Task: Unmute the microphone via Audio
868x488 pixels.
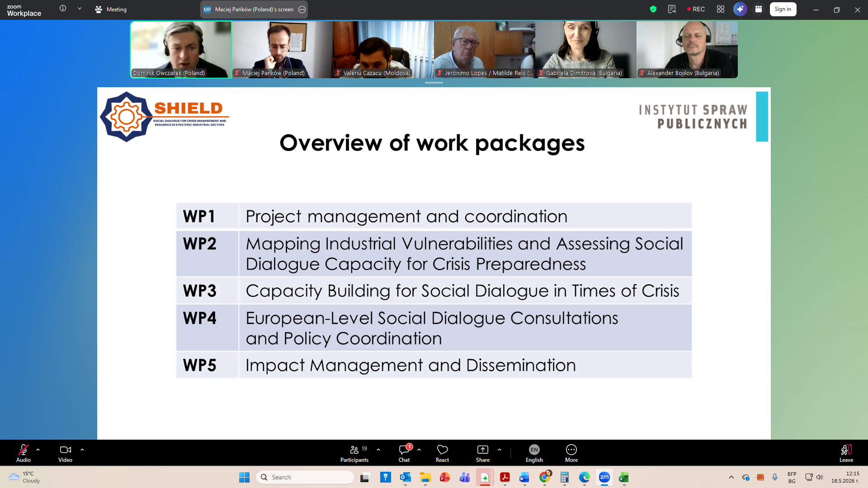Action: pos(24,453)
